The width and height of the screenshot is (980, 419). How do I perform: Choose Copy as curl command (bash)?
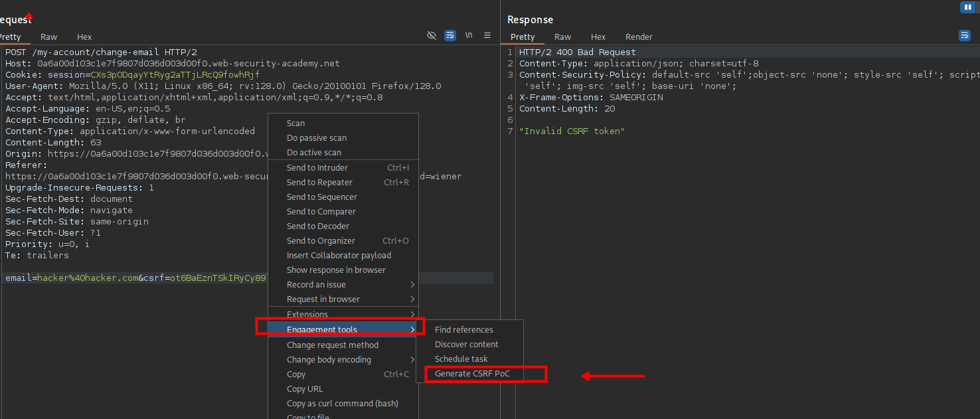click(342, 404)
